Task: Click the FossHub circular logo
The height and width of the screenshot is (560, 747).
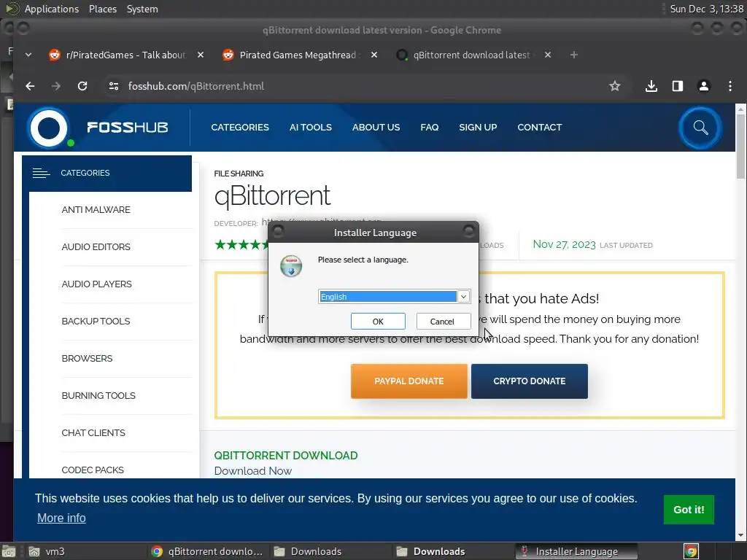Action: click(x=49, y=128)
